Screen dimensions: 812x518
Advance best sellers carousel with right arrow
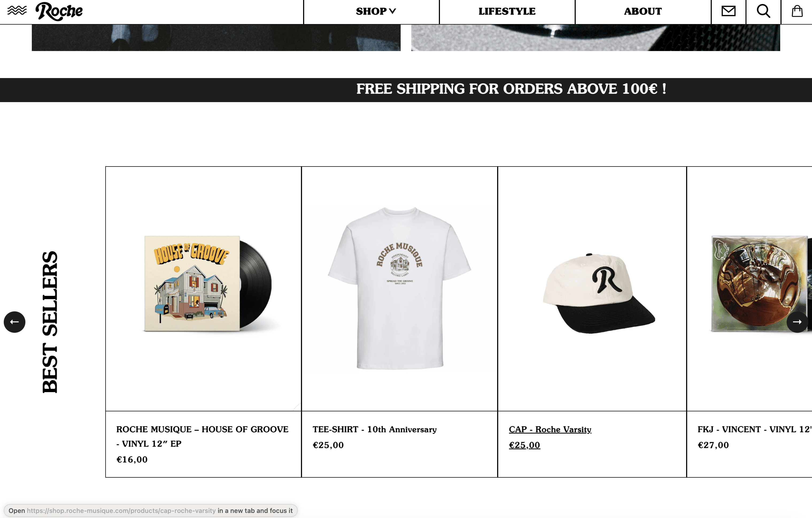(797, 322)
